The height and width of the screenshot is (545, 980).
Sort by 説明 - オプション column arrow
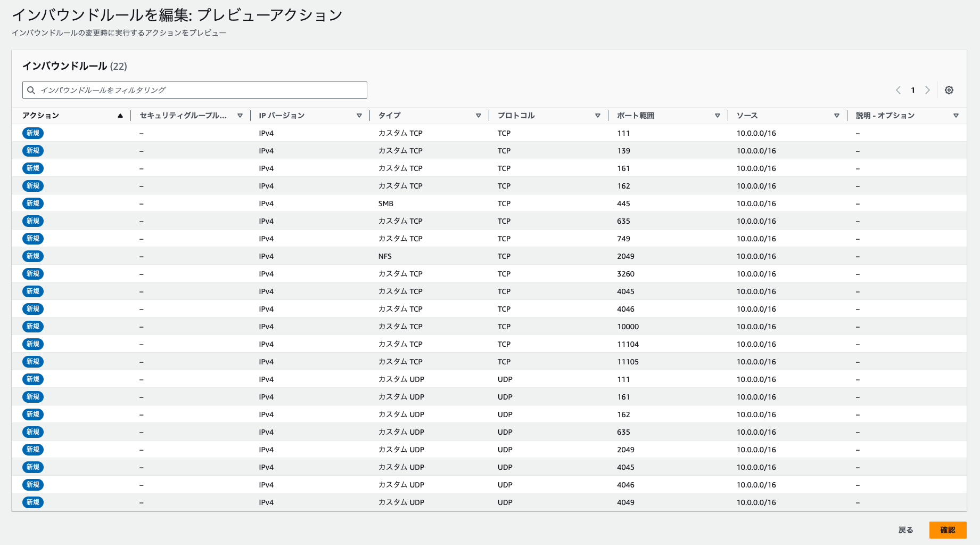pos(956,116)
